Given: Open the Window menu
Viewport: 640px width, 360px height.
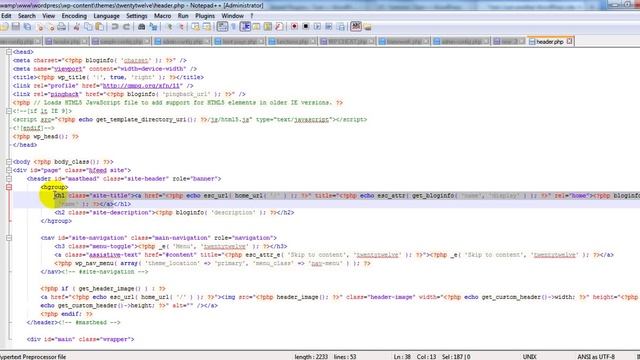Looking at the screenshot, I should 233,16.
